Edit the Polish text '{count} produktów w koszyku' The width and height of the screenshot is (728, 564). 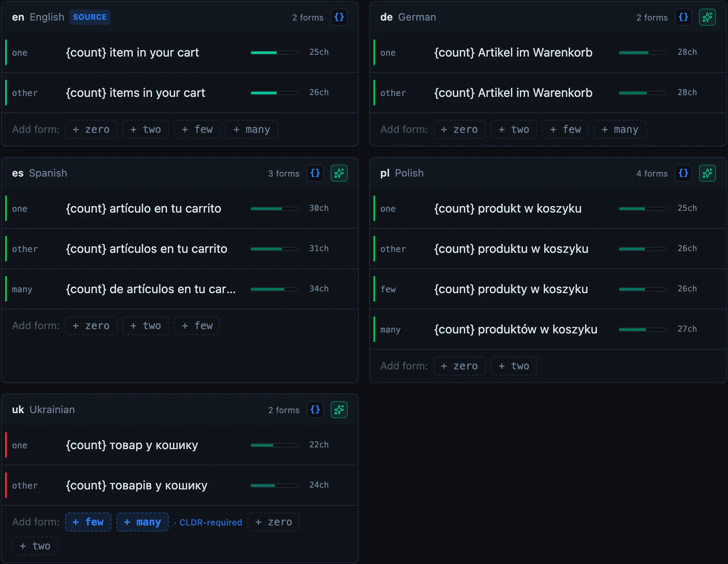pos(516,329)
